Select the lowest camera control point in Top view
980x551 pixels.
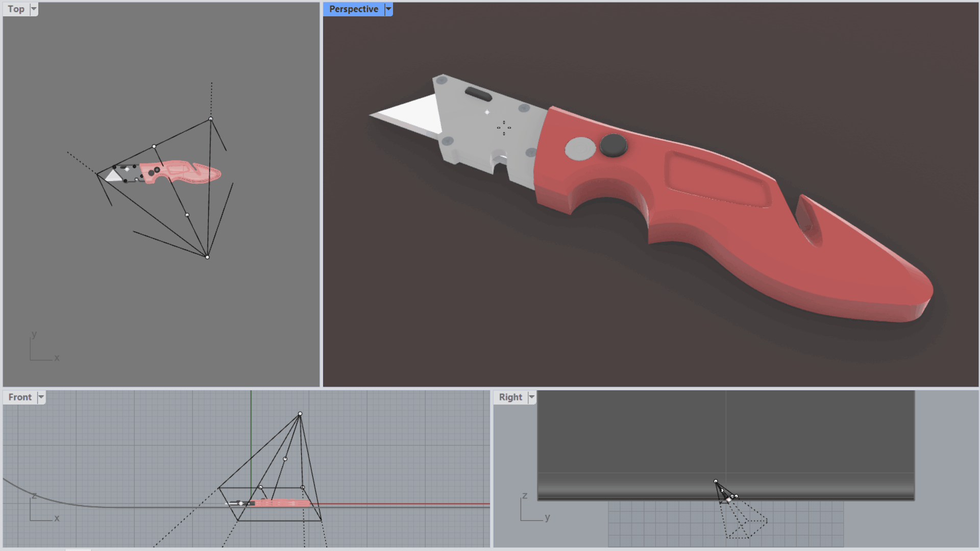pos(207,257)
